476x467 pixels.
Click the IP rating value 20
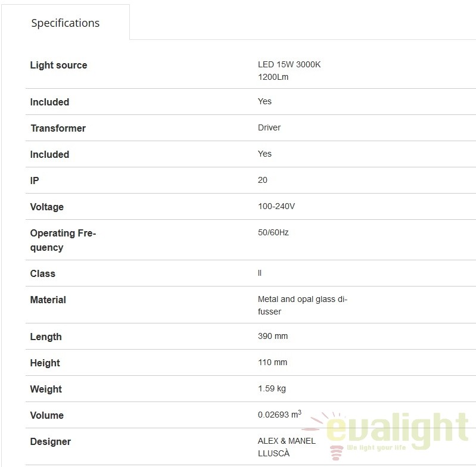(262, 180)
